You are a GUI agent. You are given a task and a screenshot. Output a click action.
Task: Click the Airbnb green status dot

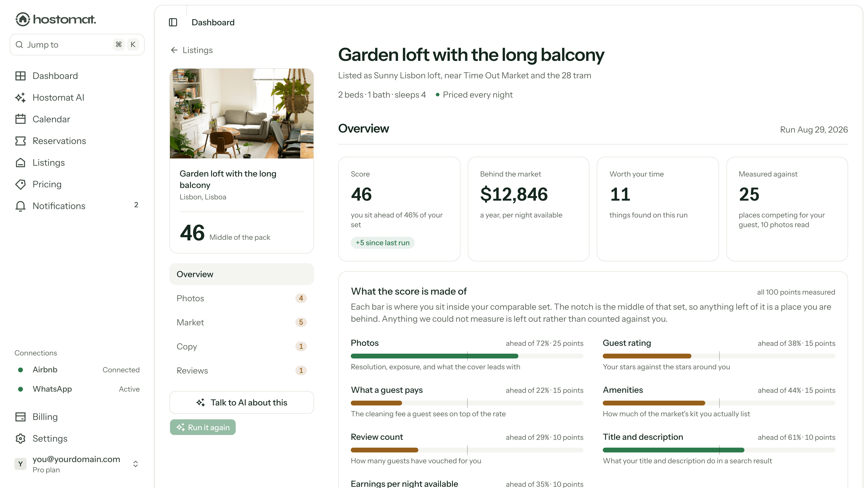click(20, 370)
